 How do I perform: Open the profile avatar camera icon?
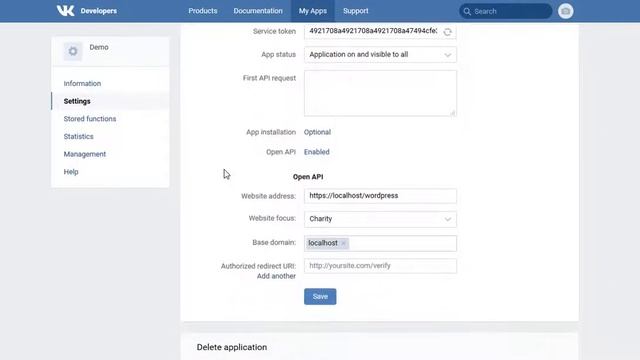(x=565, y=11)
